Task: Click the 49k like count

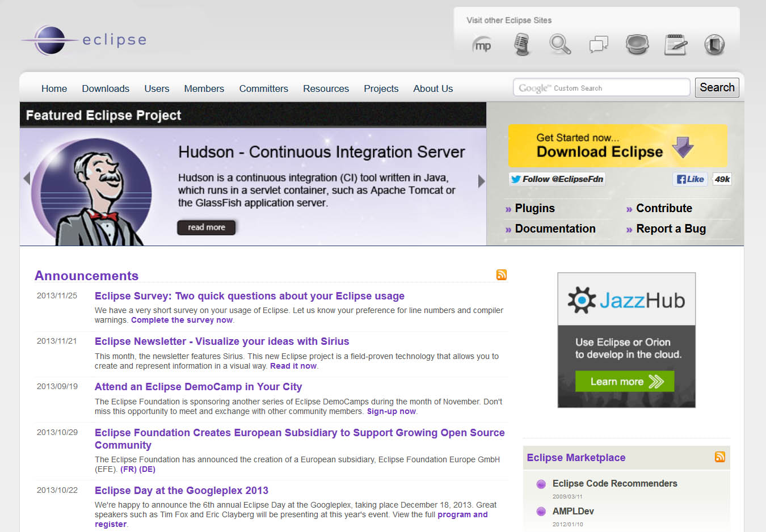Action: [x=722, y=179]
